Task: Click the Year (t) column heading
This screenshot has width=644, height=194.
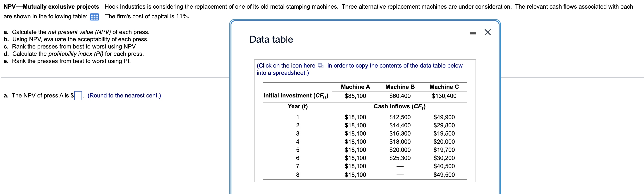Action: pyautogui.click(x=298, y=106)
